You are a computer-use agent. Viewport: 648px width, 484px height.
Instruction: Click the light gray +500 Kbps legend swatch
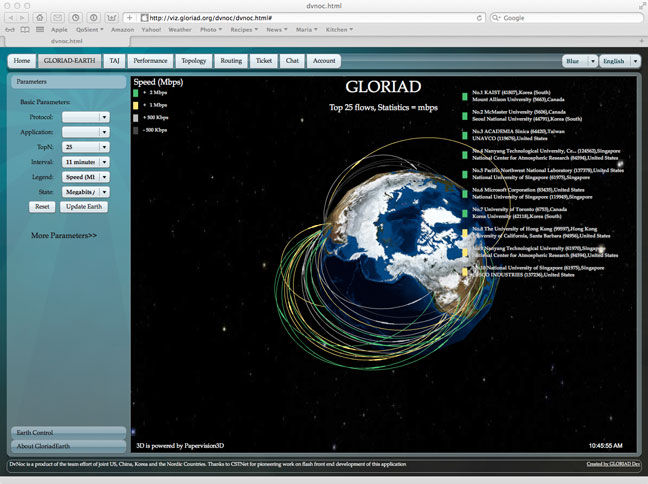click(136, 118)
